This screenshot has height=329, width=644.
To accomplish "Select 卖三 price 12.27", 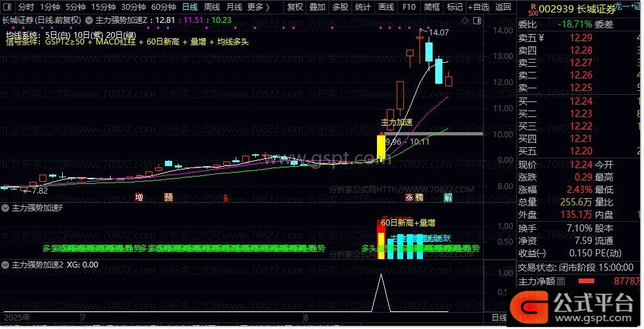I will 581,62.
